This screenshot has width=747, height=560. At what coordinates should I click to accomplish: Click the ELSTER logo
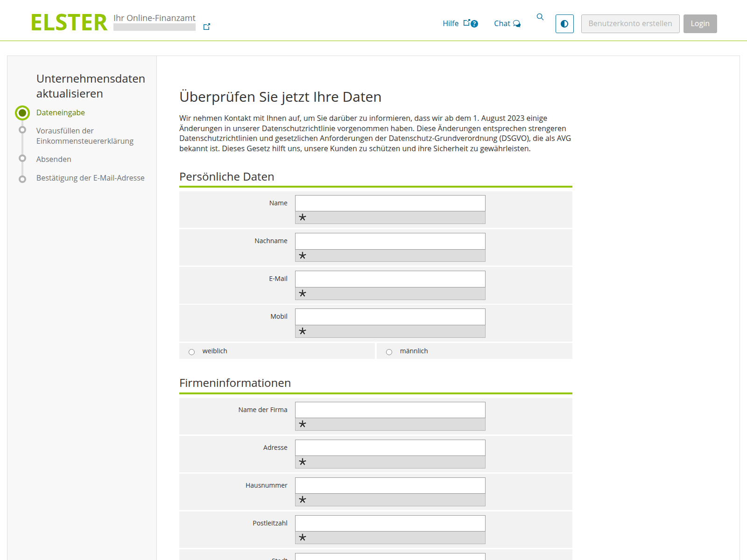pyautogui.click(x=69, y=23)
